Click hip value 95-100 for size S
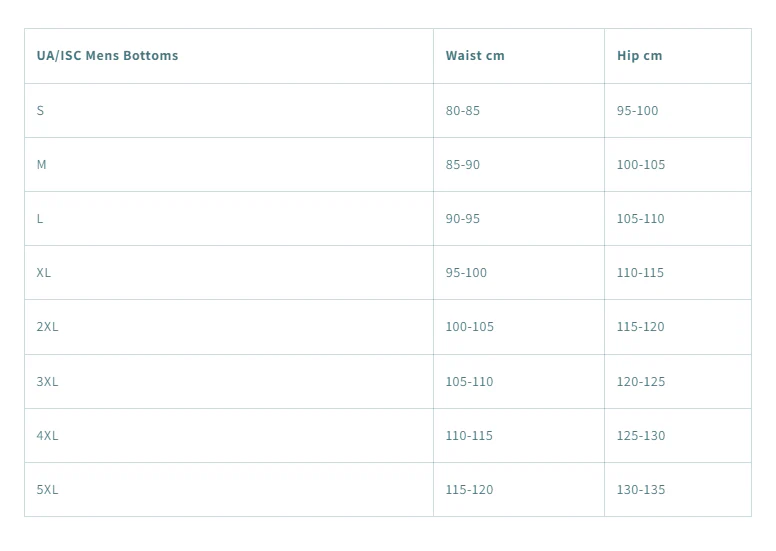This screenshot has width=776, height=551. tap(637, 110)
